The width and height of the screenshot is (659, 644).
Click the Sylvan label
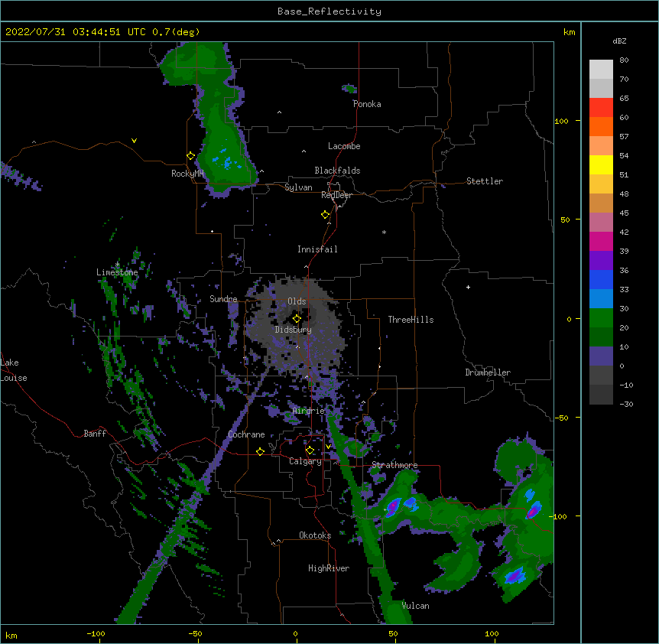298,187
